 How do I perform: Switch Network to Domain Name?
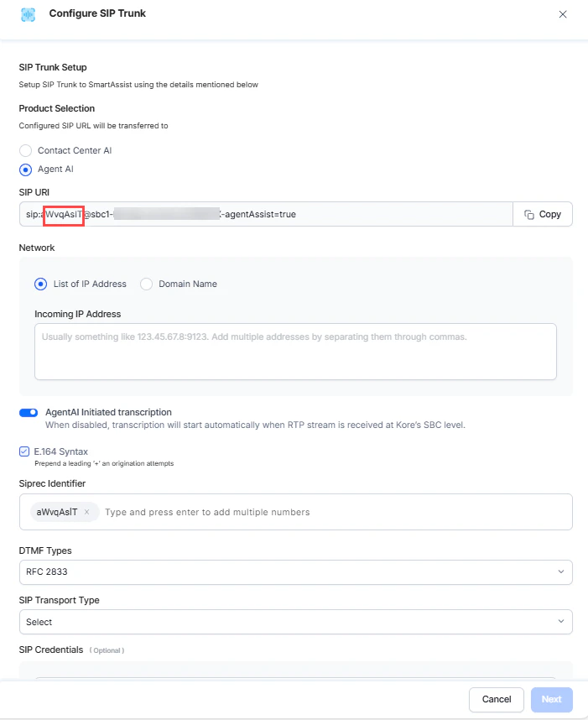147,284
